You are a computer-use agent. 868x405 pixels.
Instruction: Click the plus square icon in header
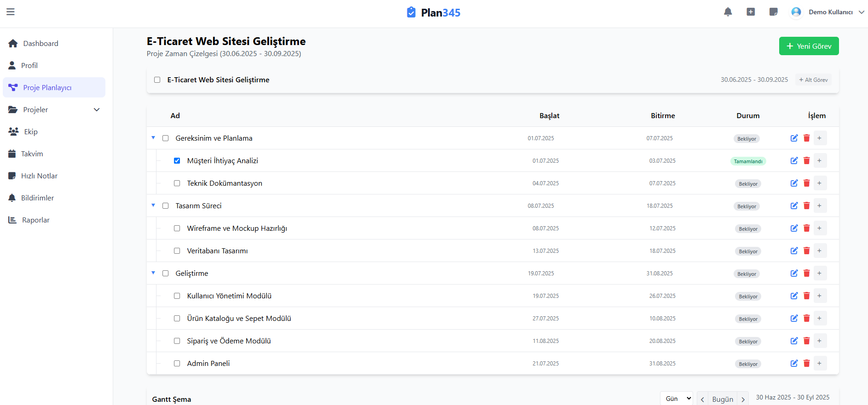[751, 12]
